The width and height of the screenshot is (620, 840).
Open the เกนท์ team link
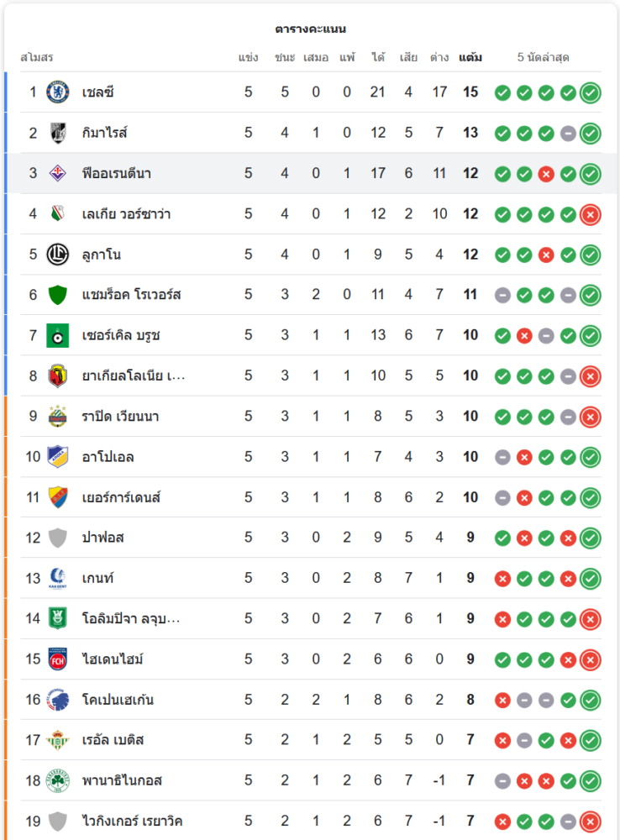[x=98, y=578]
